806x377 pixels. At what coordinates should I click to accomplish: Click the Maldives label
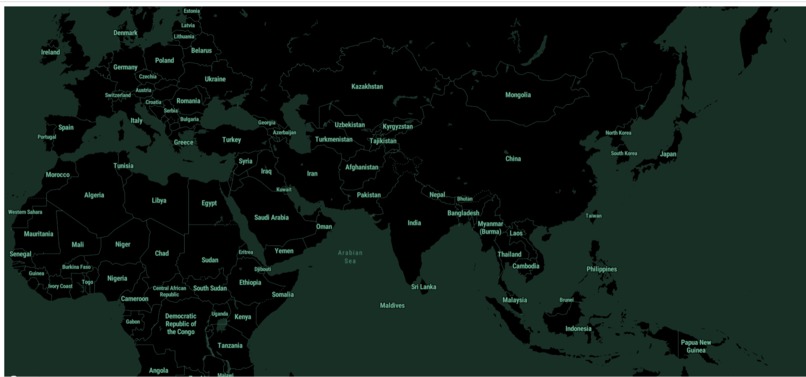point(392,306)
